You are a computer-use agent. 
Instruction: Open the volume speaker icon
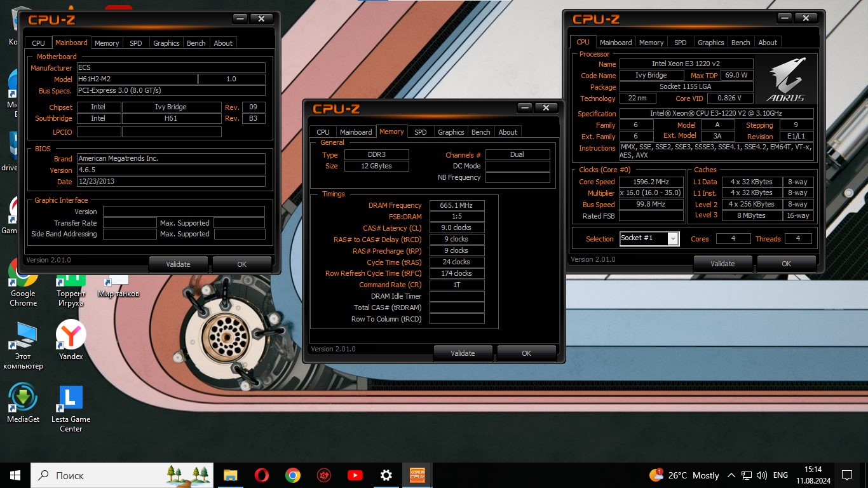tap(761, 475)
